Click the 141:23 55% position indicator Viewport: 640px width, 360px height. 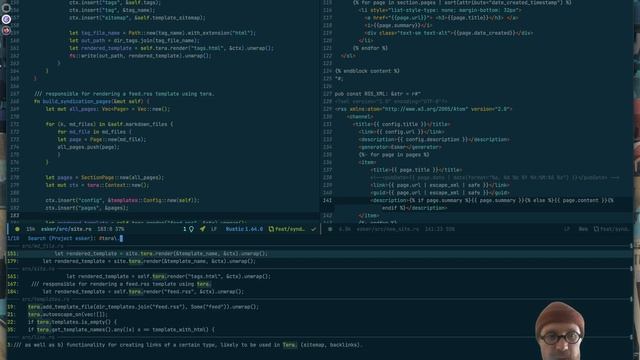point(440,229)
